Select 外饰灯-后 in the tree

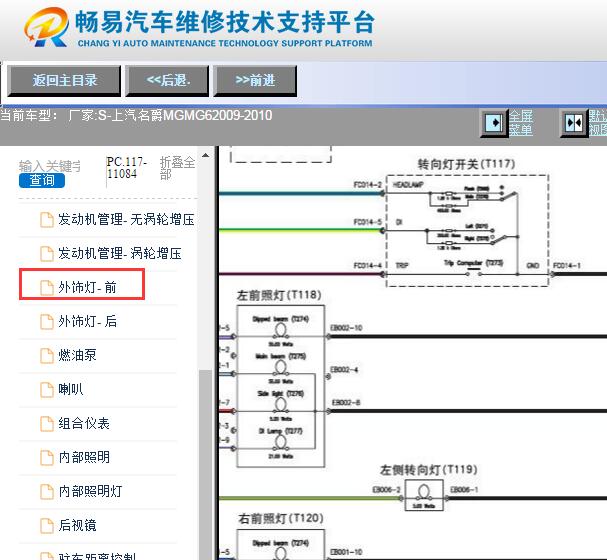[87, 321]
